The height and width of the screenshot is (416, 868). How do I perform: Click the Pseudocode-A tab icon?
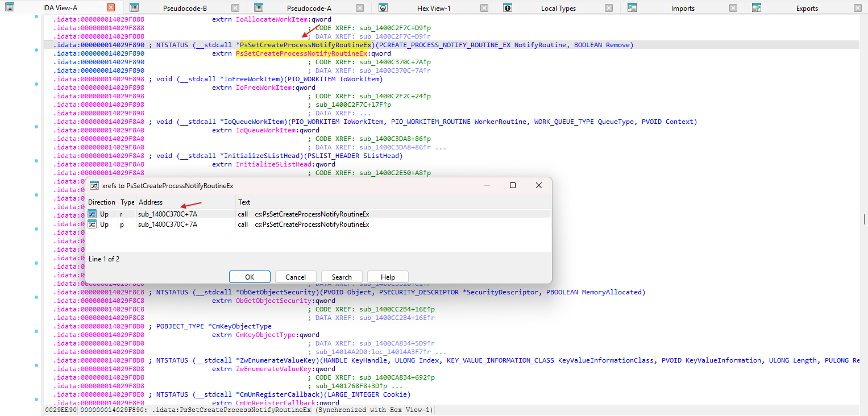pyautogui.click(x=259, y=7)
